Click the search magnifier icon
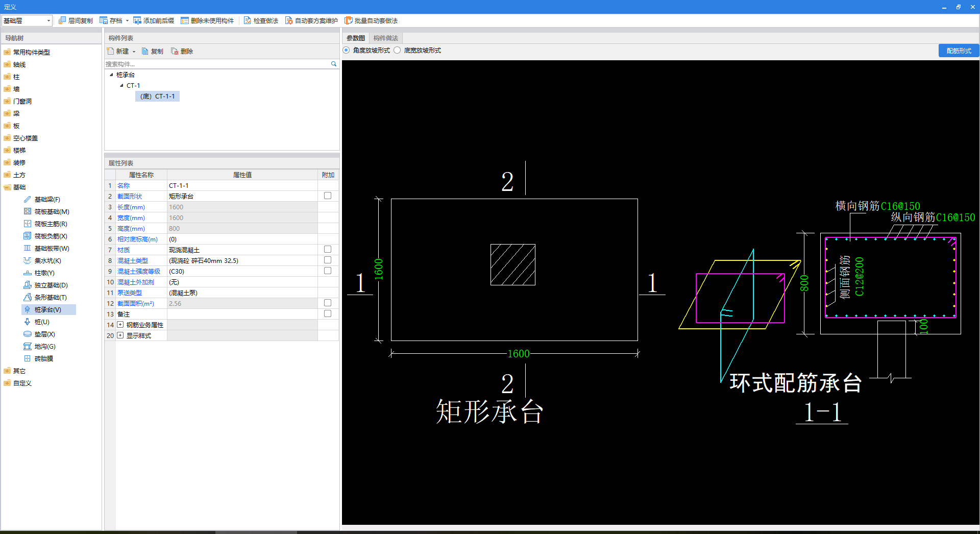This screenshot has height=534, width=980. pos(334,64)
